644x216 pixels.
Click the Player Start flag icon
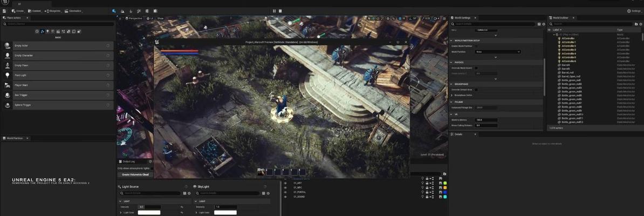pyautogui.click(x=8, y=85)
